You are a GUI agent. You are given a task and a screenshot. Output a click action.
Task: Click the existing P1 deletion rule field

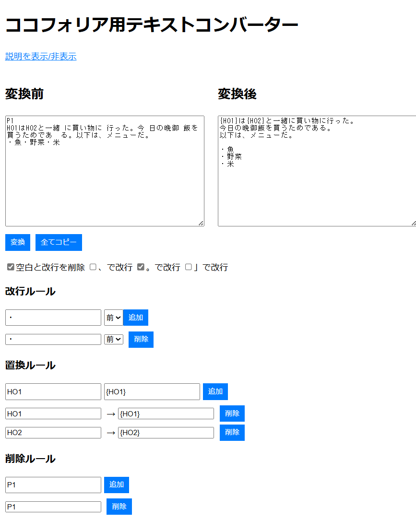[x=53, y=507]
